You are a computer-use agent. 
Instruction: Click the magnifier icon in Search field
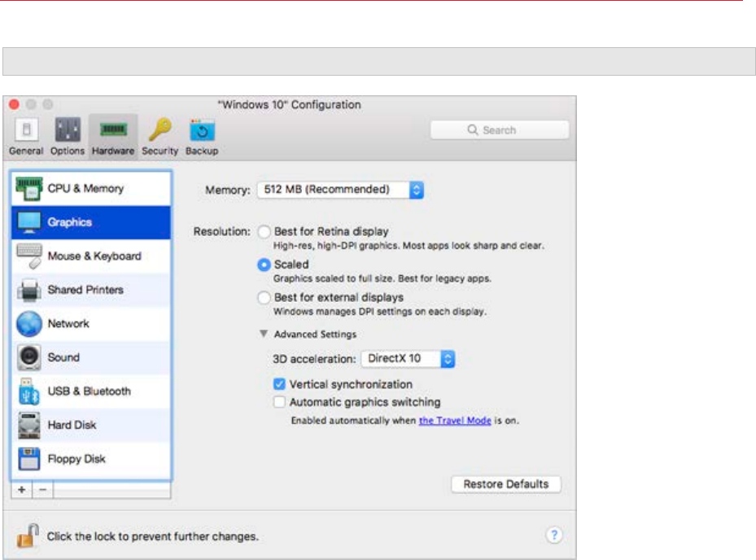(x=473, y=129)
